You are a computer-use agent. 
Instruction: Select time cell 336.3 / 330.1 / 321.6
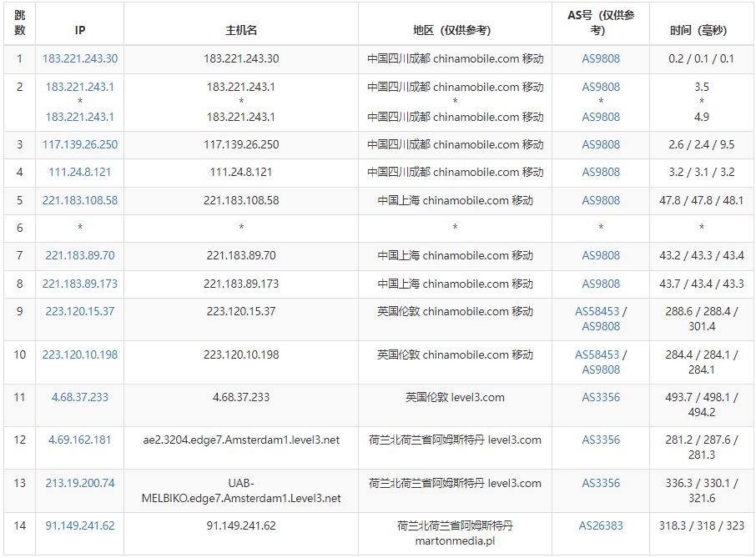(x=702, y=490)
